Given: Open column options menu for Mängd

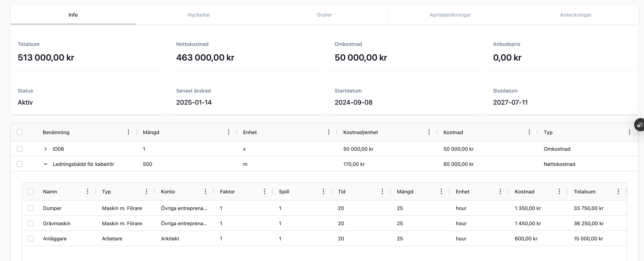Looking at the screenshot, I should click(228, 132).
